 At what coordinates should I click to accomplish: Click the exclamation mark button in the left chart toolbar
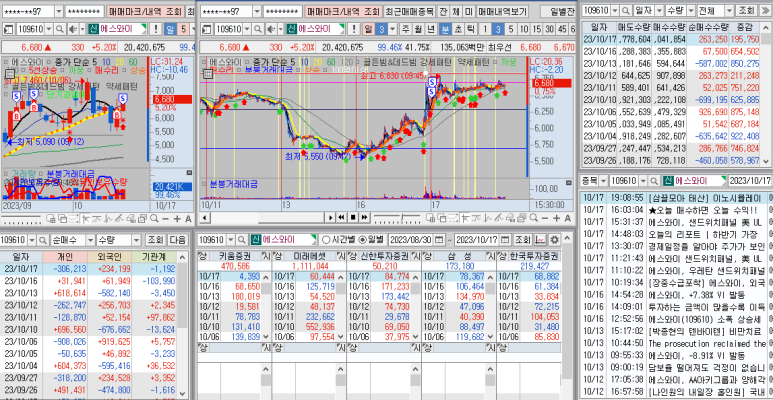point(156,29)
